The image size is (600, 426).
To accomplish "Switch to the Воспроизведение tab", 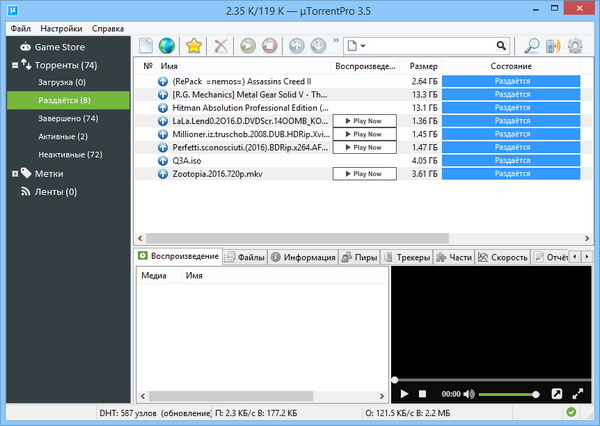I will coord(179,256).
